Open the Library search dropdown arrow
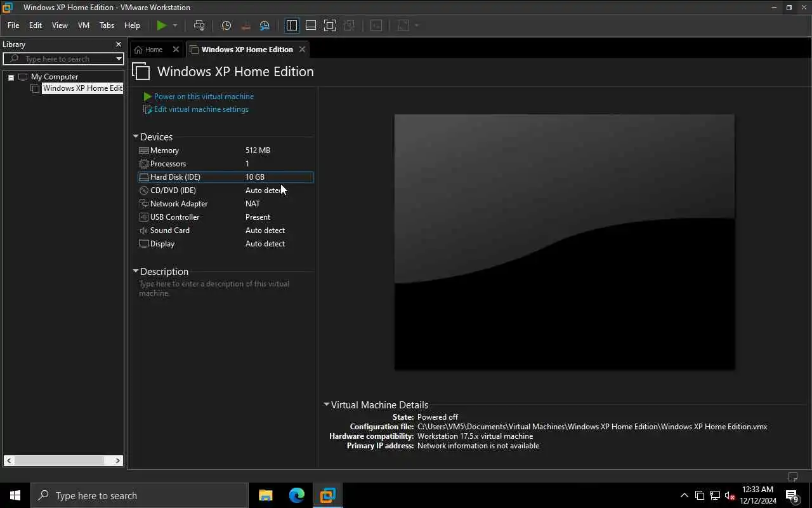Viewport: 812px width, 508px height. (x=119, y=59)
